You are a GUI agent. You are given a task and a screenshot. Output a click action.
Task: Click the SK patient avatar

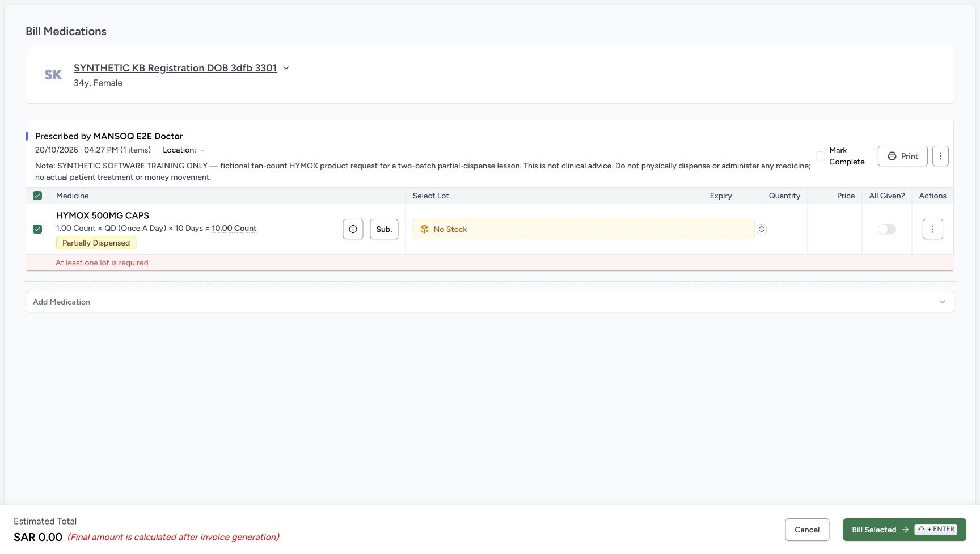(53, 75)
